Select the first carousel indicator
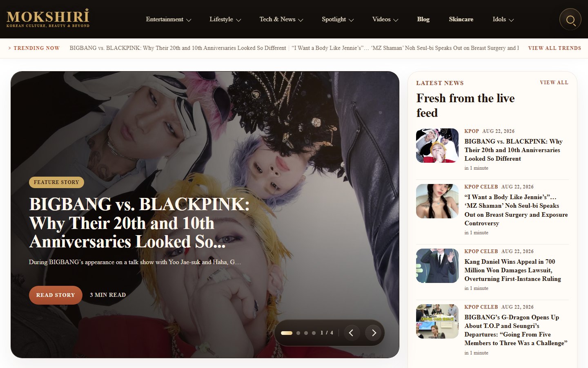The image size is (588, 368). coord(287,333)
